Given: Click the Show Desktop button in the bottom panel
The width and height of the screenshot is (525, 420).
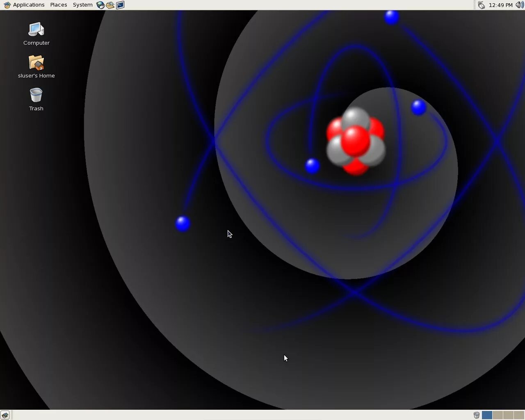Looking at the screenshot, I should pyautogui.click(x=5, y=415).
